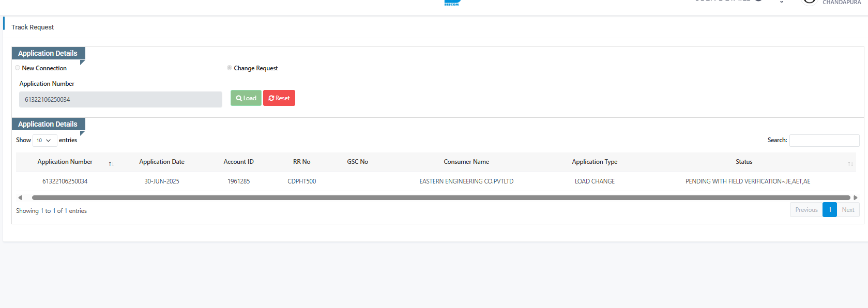Click the horizontal table scrollbar track
Viewport: 868px width, 308px height.
coord(441,197)
